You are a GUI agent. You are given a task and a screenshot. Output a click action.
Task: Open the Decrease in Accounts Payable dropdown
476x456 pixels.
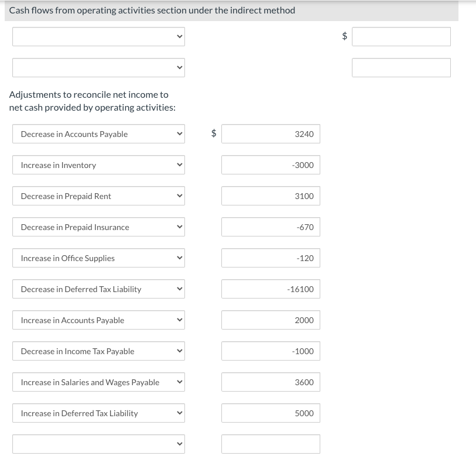(x=98, y=133)
